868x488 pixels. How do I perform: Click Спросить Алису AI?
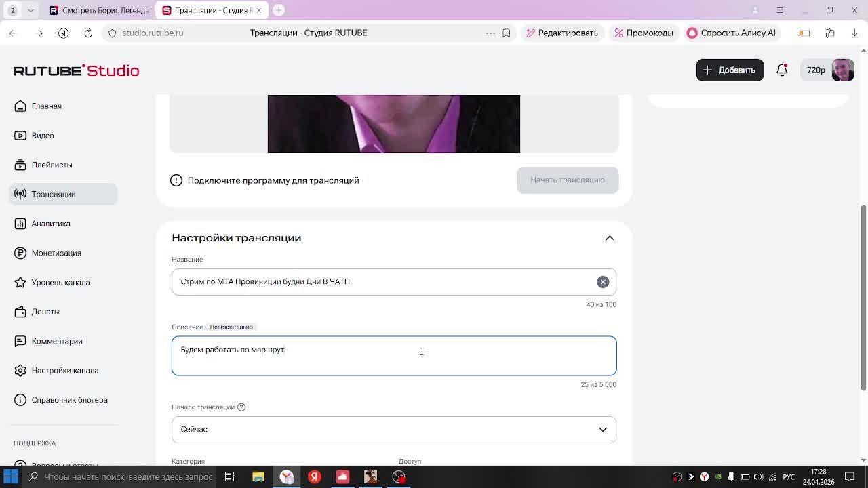tap(731, 33)
